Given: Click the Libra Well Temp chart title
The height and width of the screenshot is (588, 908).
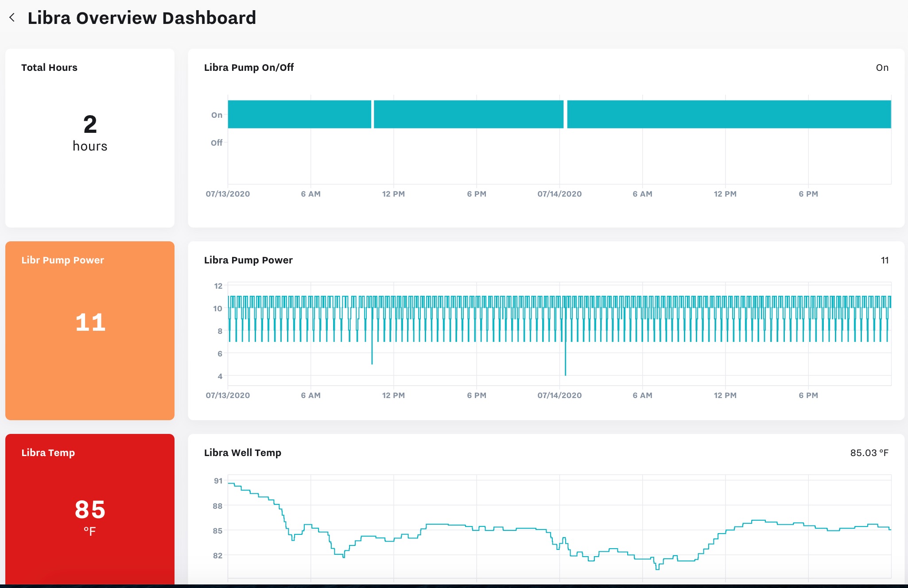Looking at the screenshot, I should tap(243, 453).
